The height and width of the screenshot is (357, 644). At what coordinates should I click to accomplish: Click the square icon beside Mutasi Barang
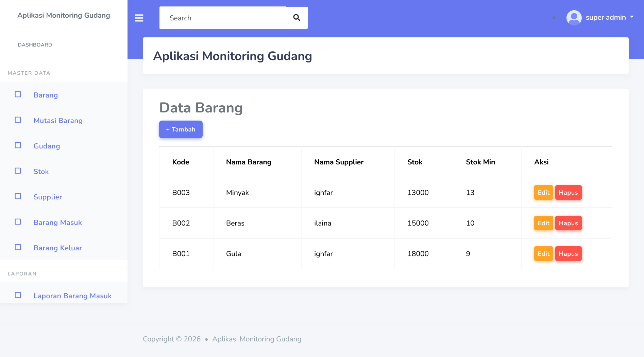pos(18,120)
